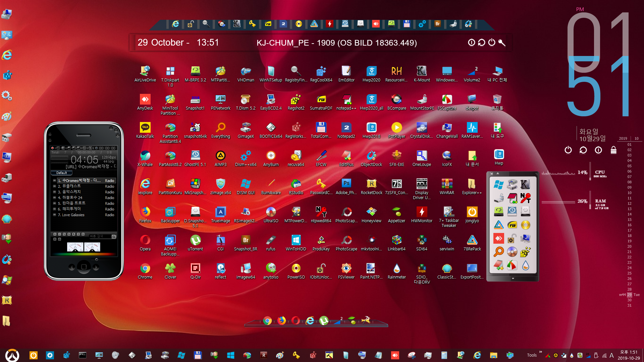Launch WinRAR desktop icon
644x362 pixels.
tap(447, 186)
